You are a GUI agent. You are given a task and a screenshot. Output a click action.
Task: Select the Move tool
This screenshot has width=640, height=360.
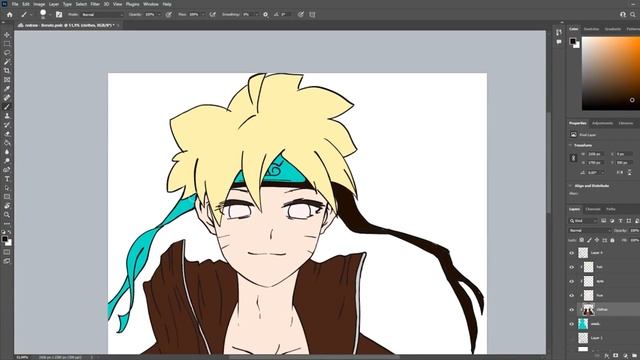[x=7, y=35]
